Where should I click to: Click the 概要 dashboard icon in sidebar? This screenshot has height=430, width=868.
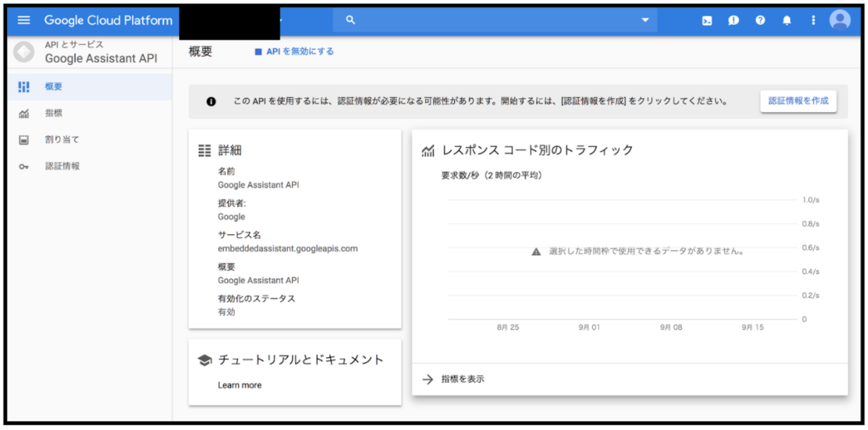[24, 87]
